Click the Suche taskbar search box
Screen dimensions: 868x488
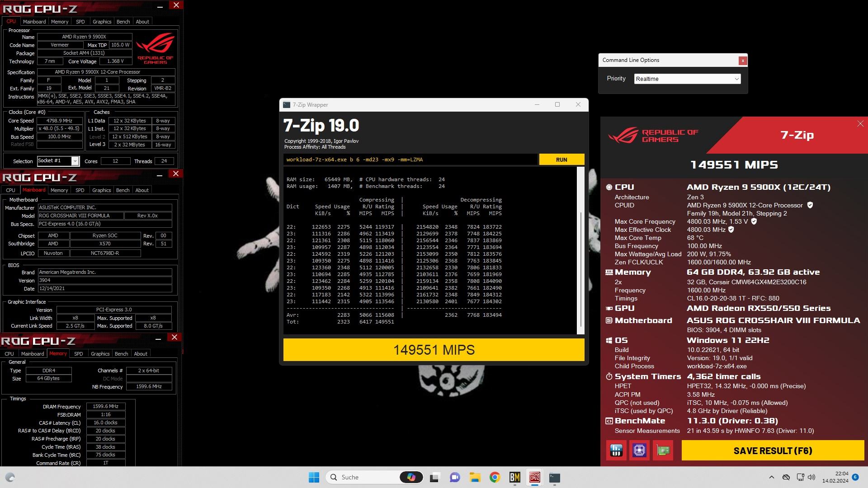coord(374,477)
